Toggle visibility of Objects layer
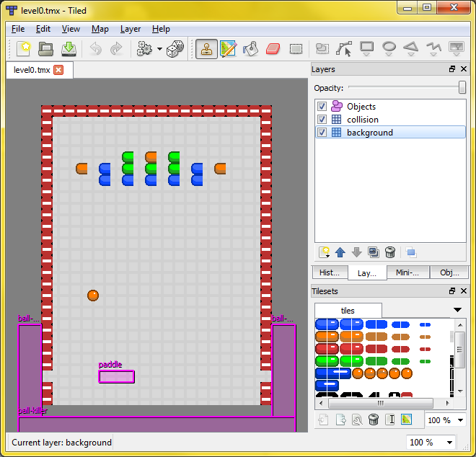Screen dimensions: 476x457 point(322,106)
